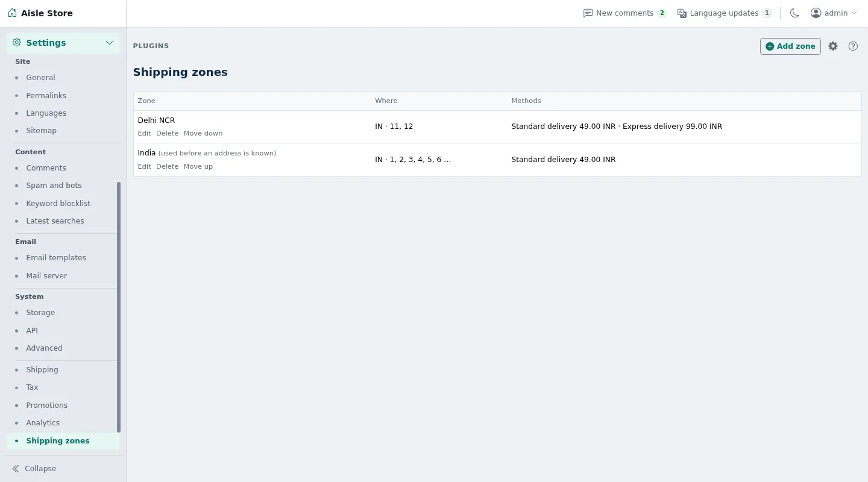Open Email templates settings
The width and height of the screenshot is (868, 482).
(x=56, y=258)
